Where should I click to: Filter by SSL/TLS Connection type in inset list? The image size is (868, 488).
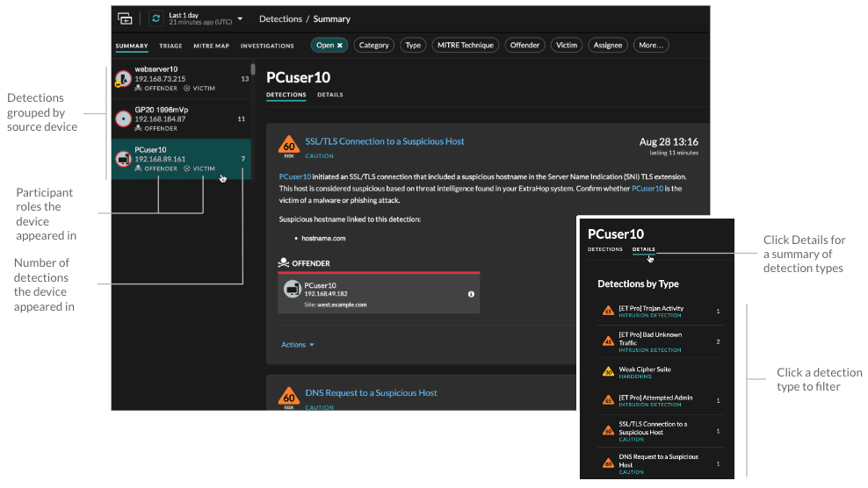(662, 432)
